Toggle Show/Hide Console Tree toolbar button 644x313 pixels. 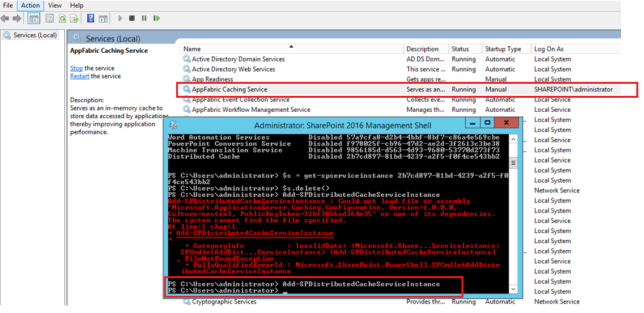click(34, 18)
